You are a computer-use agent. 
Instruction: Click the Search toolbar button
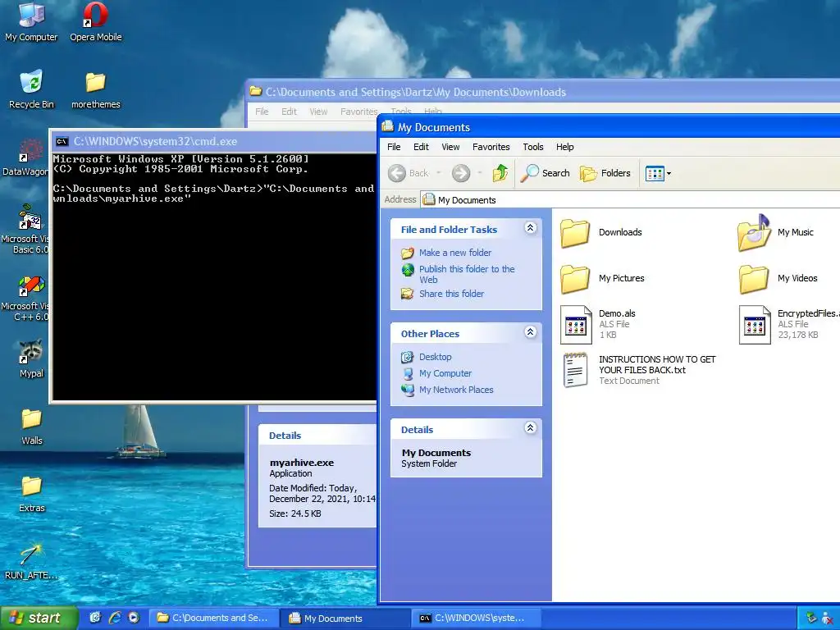(x=545, y=173)
